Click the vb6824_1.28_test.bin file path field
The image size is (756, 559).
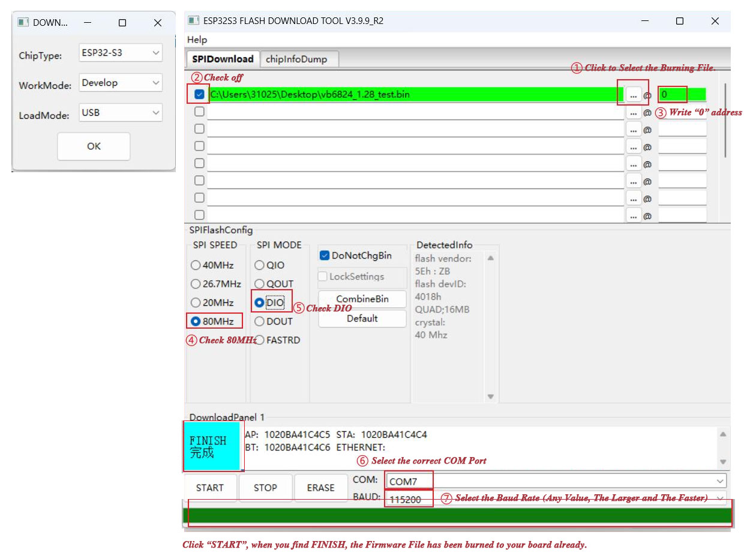415,94
